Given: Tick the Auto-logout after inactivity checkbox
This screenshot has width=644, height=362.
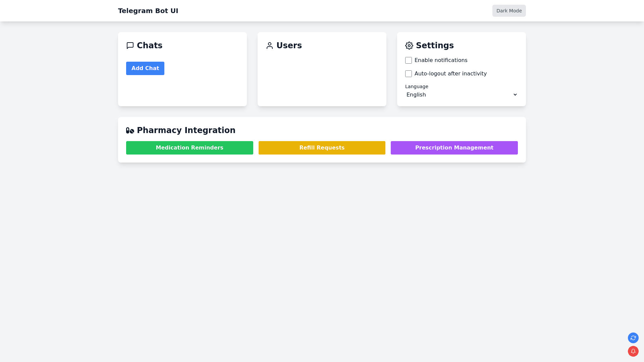Looking at the screenshot, I should tap(409, 74).
